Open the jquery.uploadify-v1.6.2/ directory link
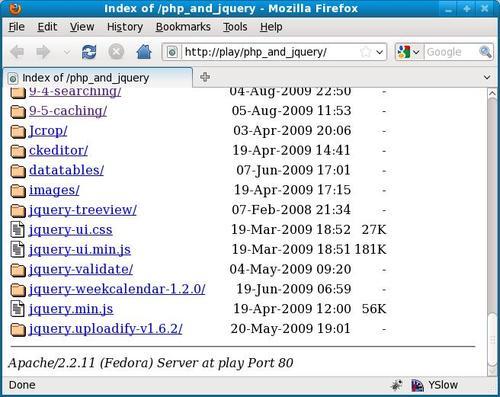Screen dimensions: 500x397 (x=106, y=329)
